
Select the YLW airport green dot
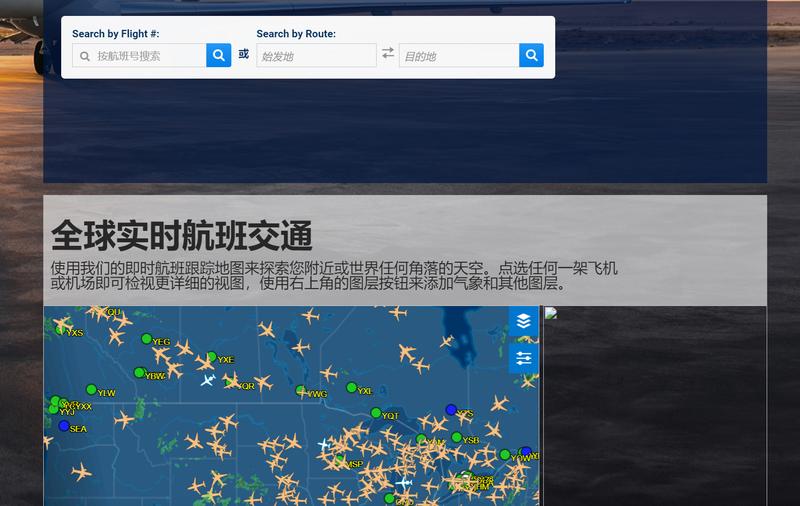pos(91,390)
